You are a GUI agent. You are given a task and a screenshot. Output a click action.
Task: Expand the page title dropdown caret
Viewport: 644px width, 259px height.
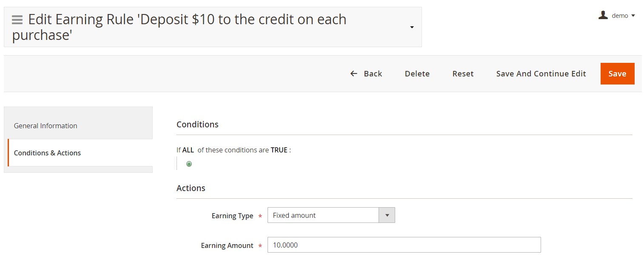point(412,28)
